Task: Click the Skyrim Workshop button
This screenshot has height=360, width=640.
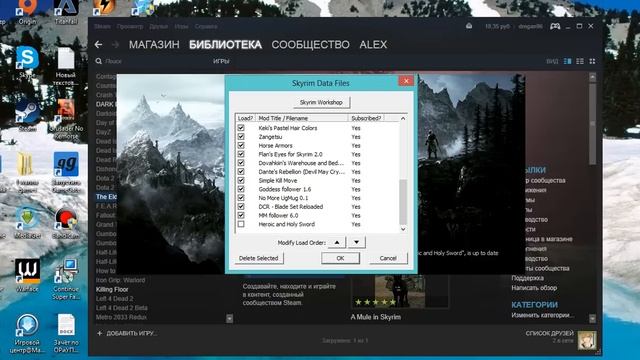Action: pyautogui.click(x=321, y=102)
